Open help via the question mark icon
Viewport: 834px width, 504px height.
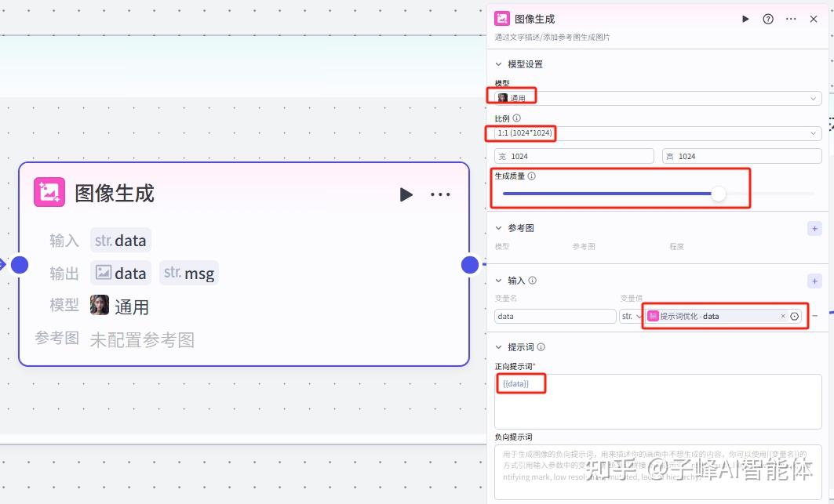tap(768, 19)
